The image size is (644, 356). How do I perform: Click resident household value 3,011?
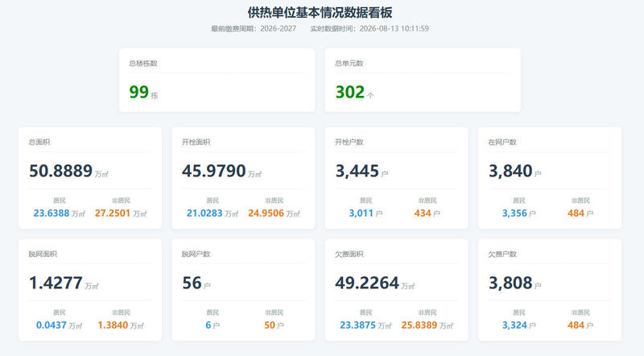[x=361, y=213]
